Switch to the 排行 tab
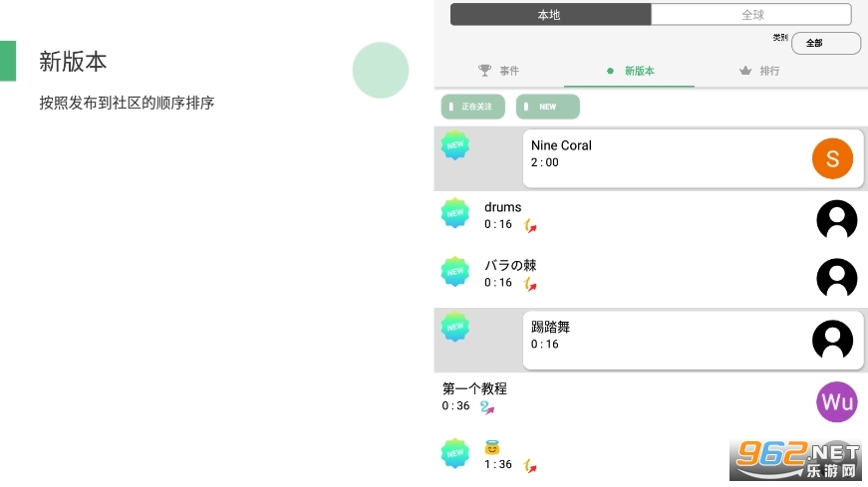 point(759,71)
